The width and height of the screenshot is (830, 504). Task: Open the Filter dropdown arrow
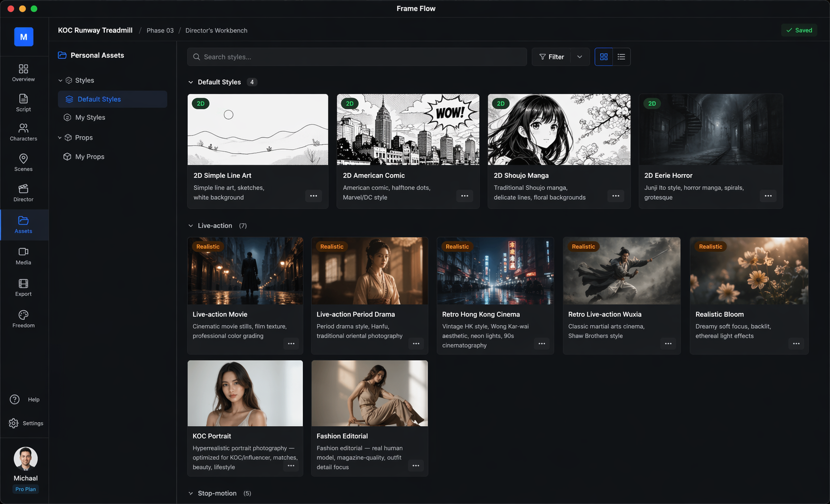(580, 57)
